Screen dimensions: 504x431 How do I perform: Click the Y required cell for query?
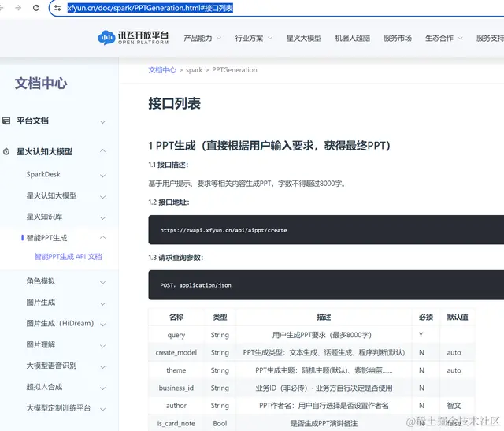tap(426, 335)
